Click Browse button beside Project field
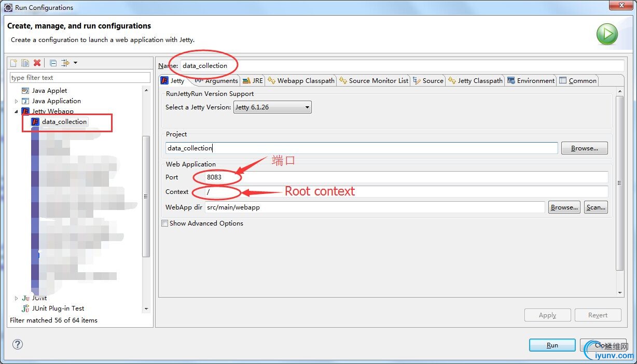Viewport: 637px width, 364px height. 585,148
